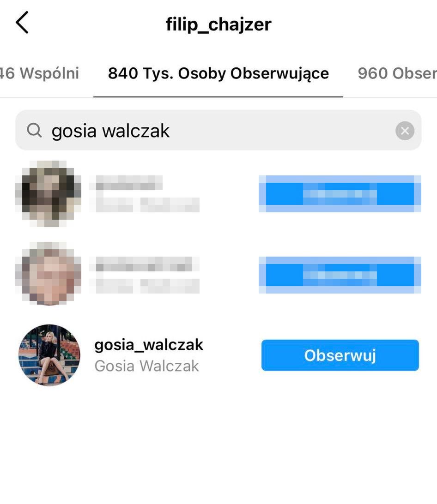The image size is (437, 504).
Task: Open the second blurred profile avatar
Action: click(48, 273)
